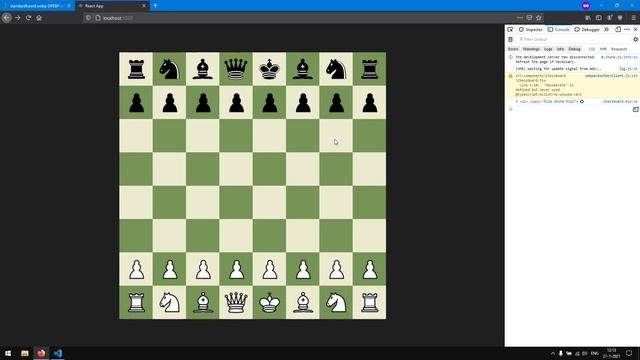
Task: Toggle Responsive Design Mode icon in DevTools
Action: (618, 29)
